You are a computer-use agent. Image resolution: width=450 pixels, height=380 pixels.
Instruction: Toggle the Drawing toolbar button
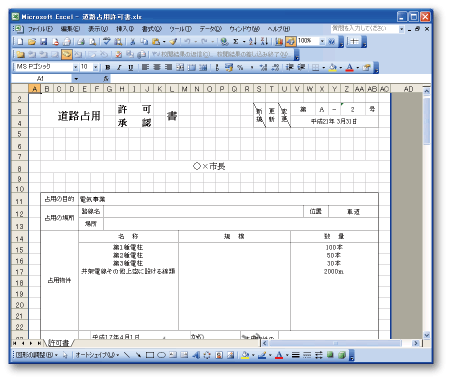point(290,42)
